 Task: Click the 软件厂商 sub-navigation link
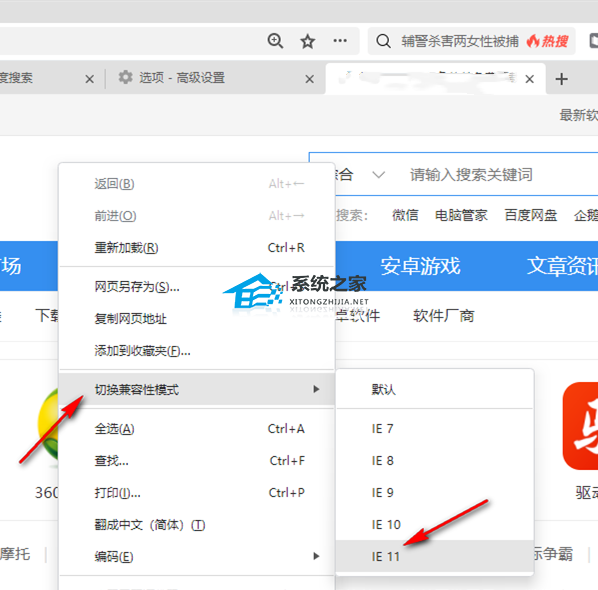[444, 316]
